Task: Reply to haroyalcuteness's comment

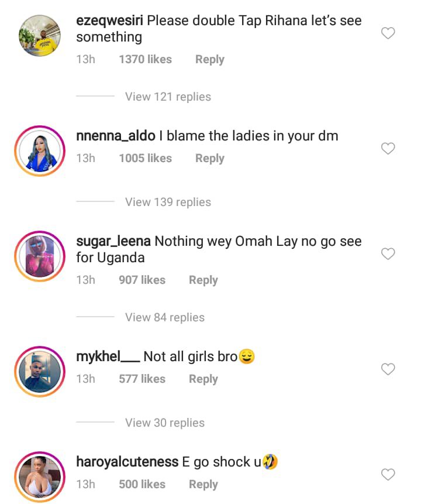Action: (x=203, y=485)
